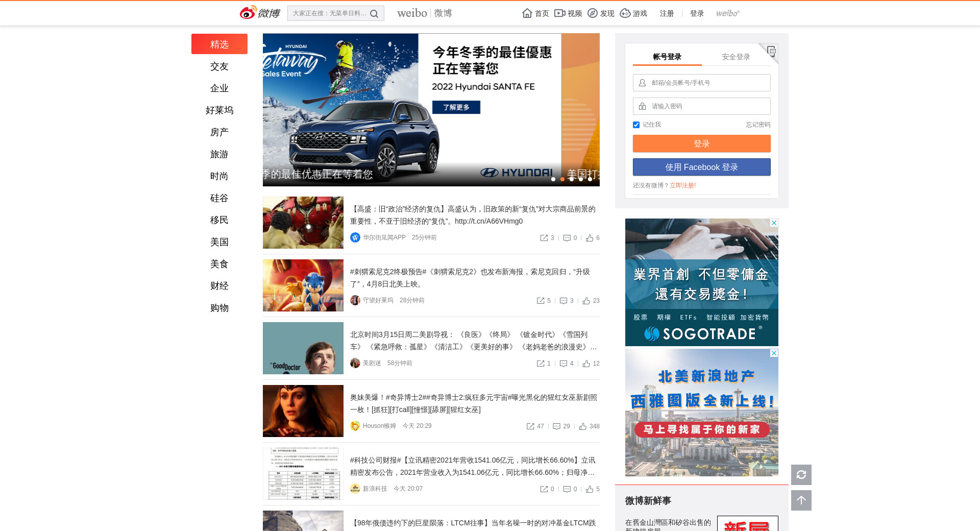Uncheck the 记住我 remember me checkbox

pyautogui.click(x=636, y=125)
